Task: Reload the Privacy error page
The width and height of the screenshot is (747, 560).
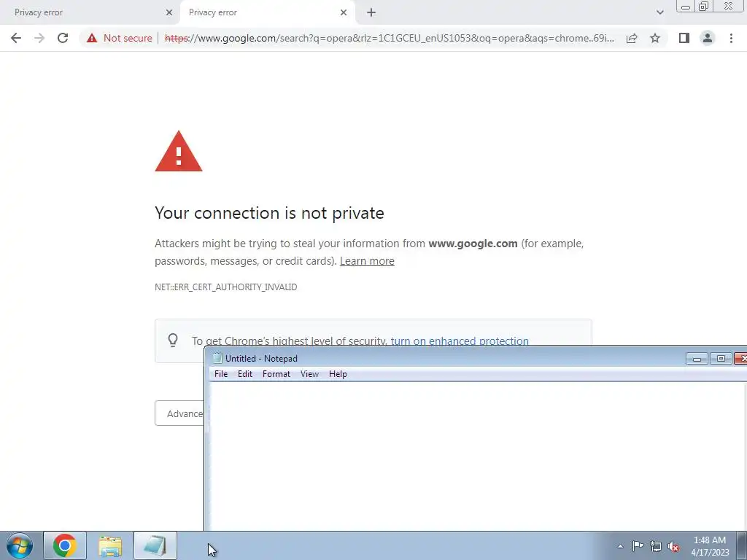Action: pyautogui.click(x=63, y=38)
